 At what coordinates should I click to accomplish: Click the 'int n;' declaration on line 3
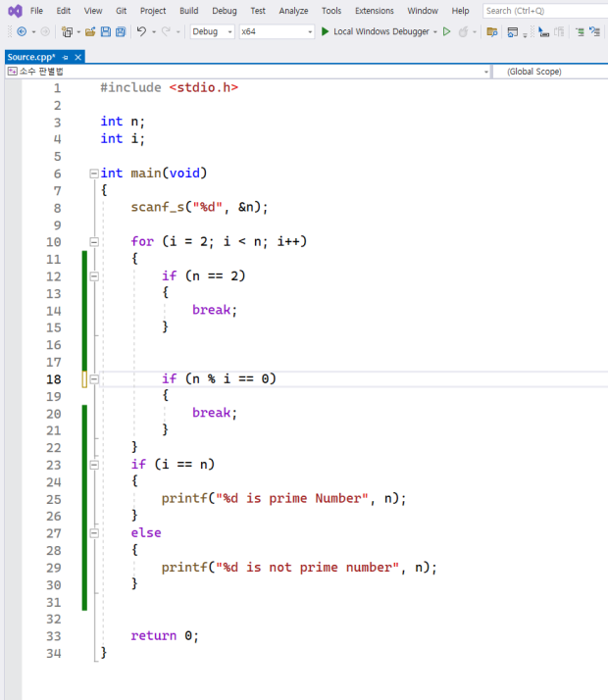tap(123, 122)
